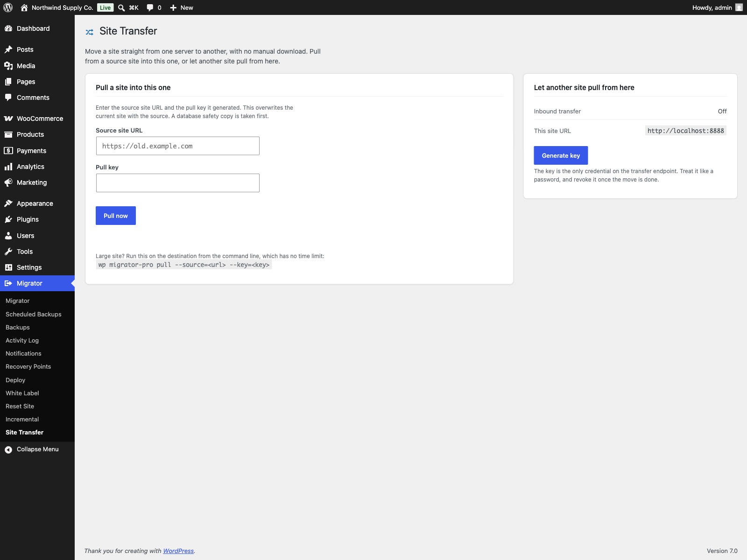Click the Generate key button
This screenshot has height=560, width=747.
[561, 155]
